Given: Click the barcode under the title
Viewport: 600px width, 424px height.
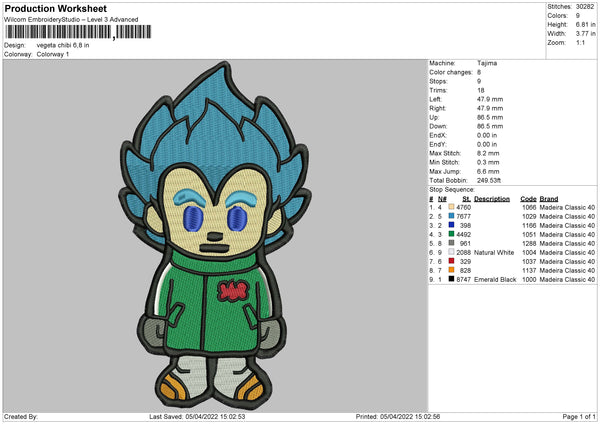Looking at the screenshot, I should click(x=78, y=32).
